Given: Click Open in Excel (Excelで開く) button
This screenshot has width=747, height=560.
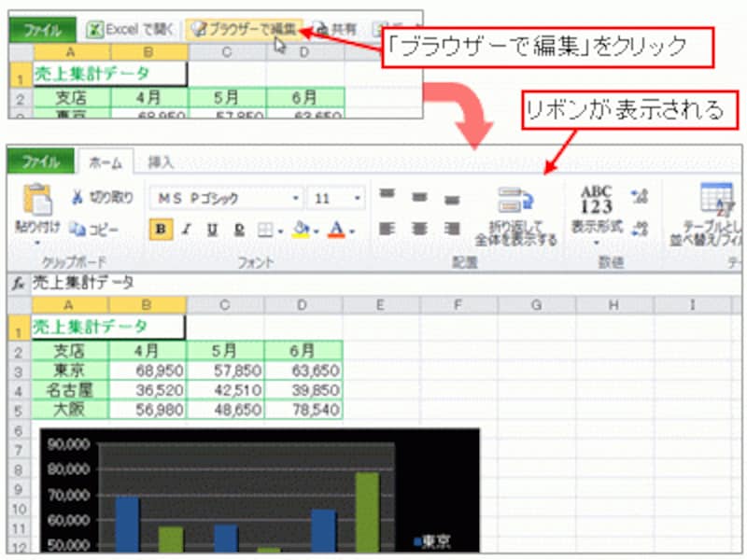Looking at the screenshot, I should [x=130, y=30].
